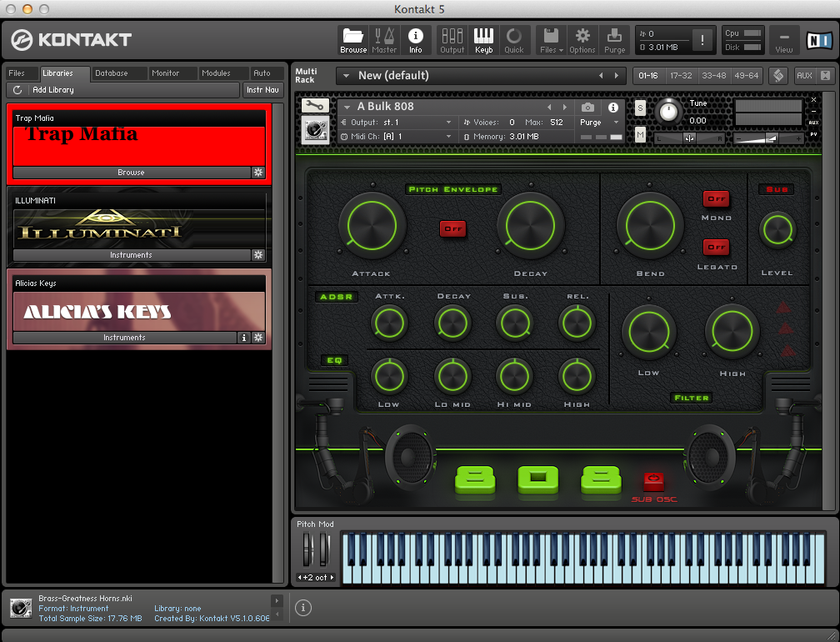Open the Options gear icon
Viewport: 840px width, 642px height.
582,40
